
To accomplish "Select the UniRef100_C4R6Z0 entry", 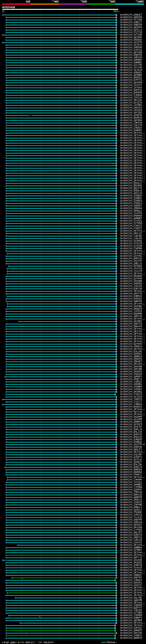I will [131, 580].
